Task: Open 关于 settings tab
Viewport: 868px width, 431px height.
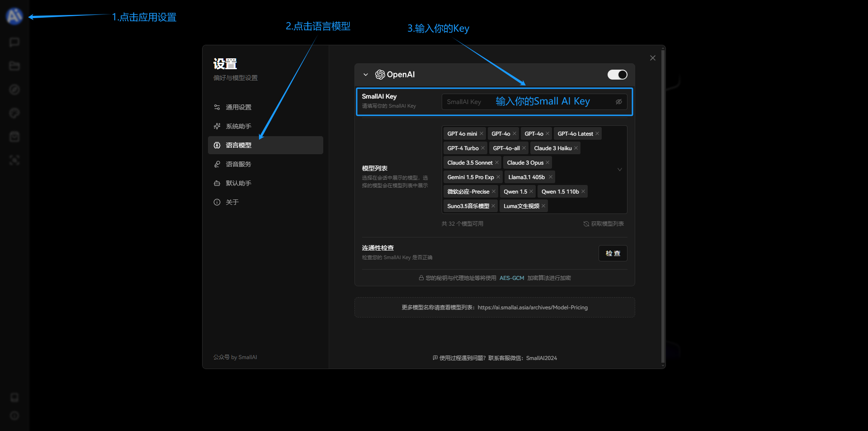Action: (x=265, y=202)
